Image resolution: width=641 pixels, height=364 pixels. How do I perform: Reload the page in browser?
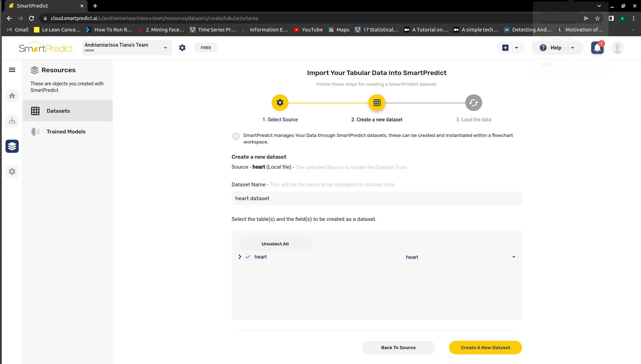(31, 18)
